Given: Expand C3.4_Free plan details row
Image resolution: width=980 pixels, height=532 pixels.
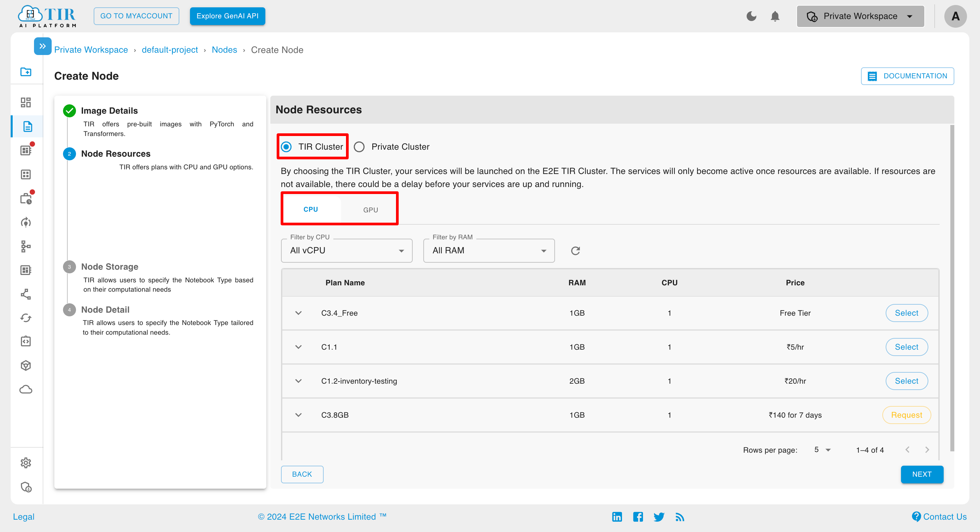Looking at the screenshot, I should click(x=299, y=313).
